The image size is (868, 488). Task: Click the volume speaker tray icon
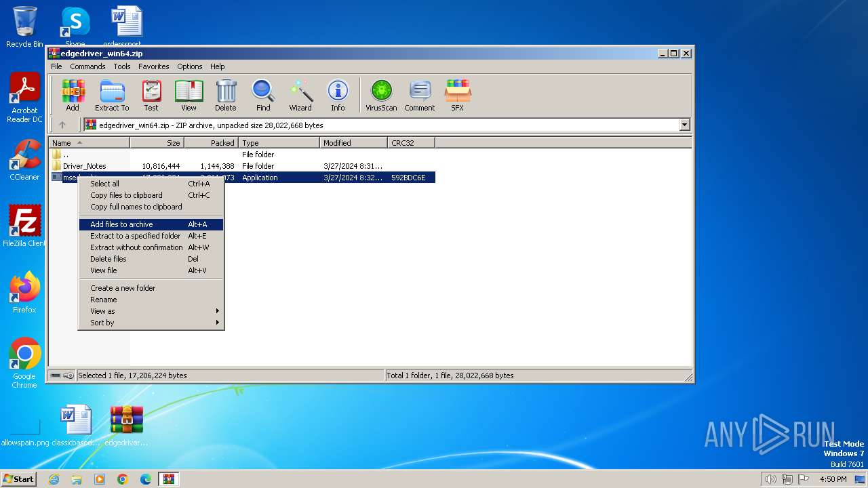tap(770, 479)
